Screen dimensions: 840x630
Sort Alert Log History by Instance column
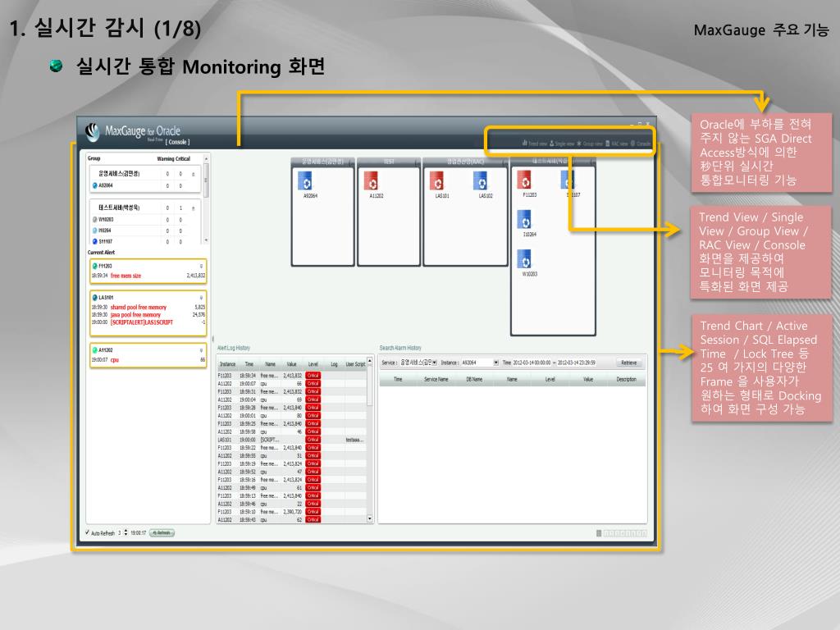click(228, 364)
